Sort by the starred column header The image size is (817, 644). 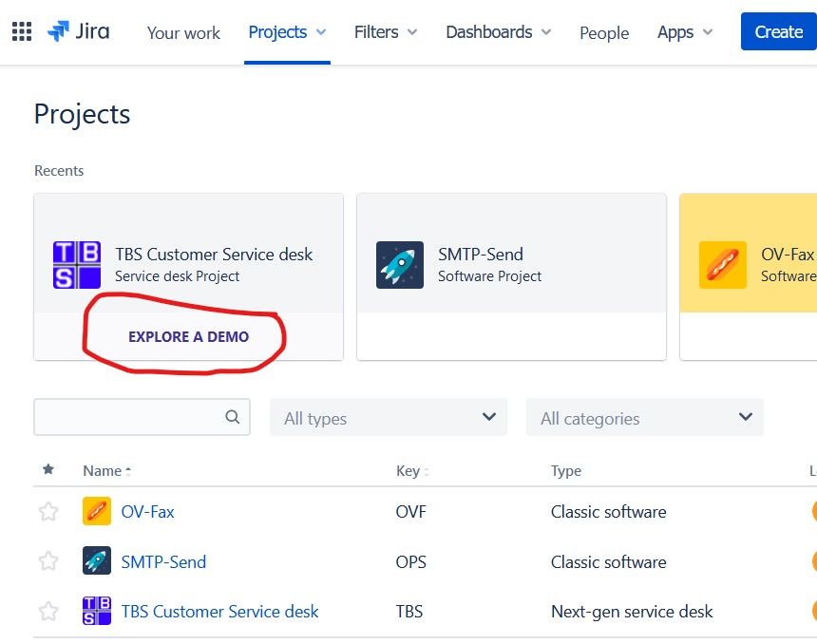(x=48, y=469)
